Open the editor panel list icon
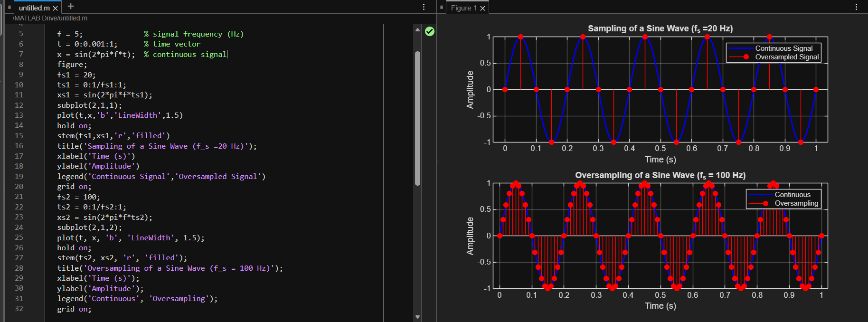This screenshot has width=868, height=322. [x=9, y=7]
